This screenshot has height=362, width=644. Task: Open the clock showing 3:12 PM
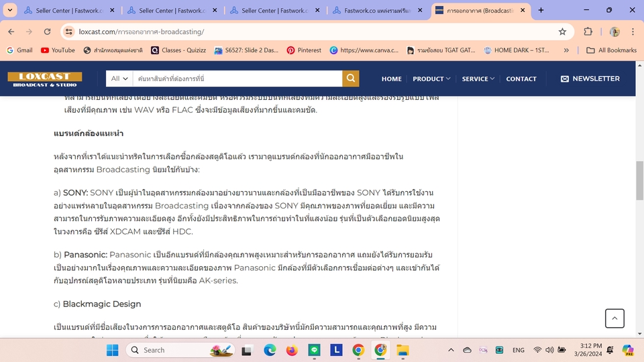coord(588,350)
